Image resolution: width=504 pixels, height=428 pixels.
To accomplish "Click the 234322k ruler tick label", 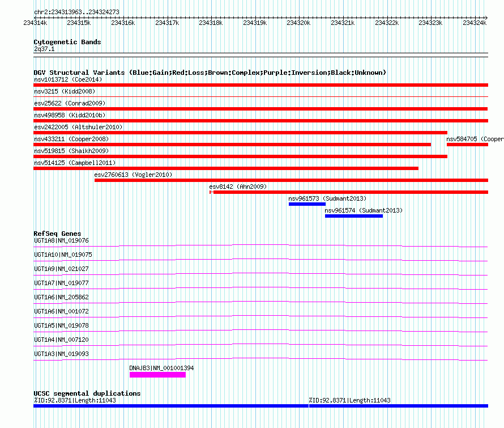I will coord(387,23).
